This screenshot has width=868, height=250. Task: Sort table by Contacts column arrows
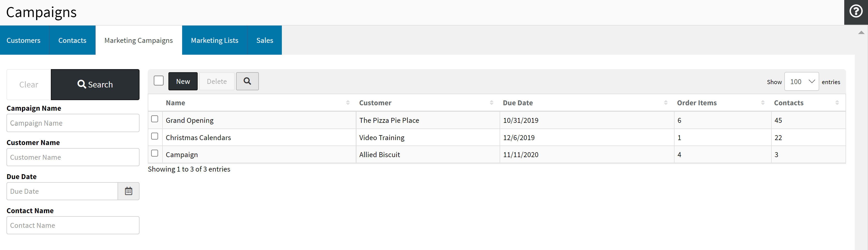point(837,103)
